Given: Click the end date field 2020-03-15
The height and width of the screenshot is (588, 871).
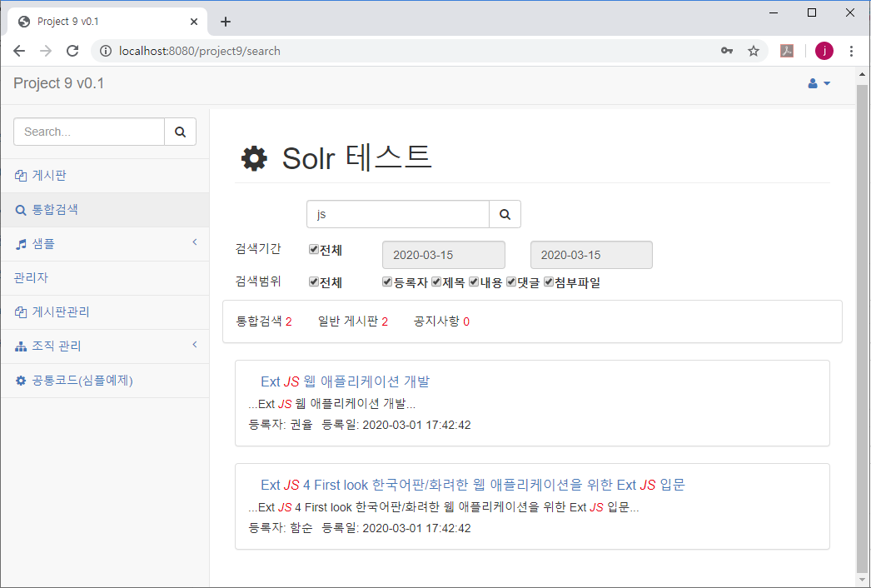Looking at the screenshot, I should (x=591, y=255).
